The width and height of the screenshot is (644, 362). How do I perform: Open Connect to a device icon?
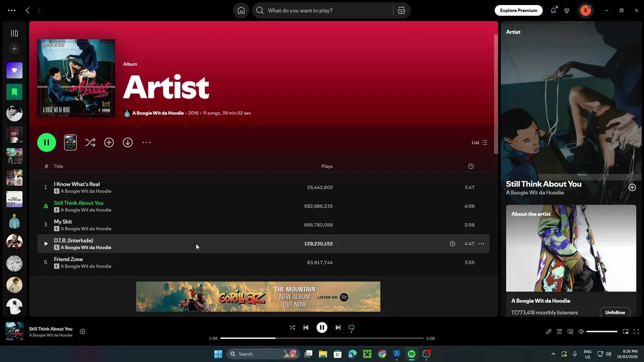click(570, 332)
